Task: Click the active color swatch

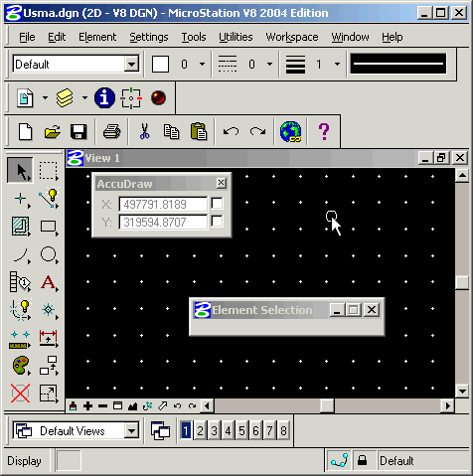Action: (160, 64)
